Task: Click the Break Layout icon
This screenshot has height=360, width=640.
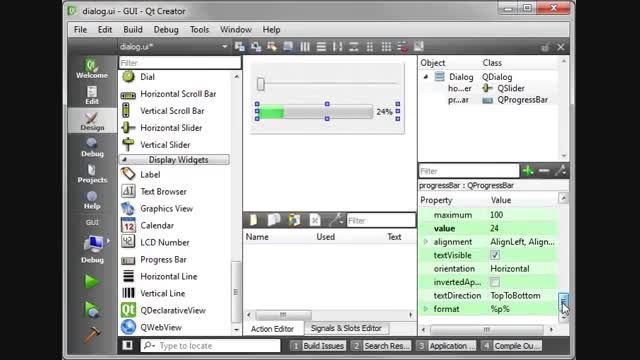Action: 402,47
